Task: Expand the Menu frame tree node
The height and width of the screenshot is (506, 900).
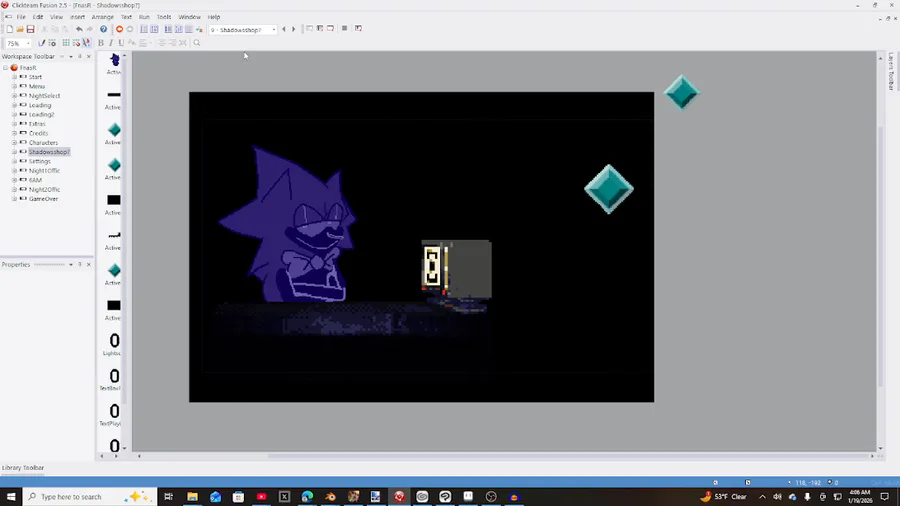Action: click(x=14, y=86)
